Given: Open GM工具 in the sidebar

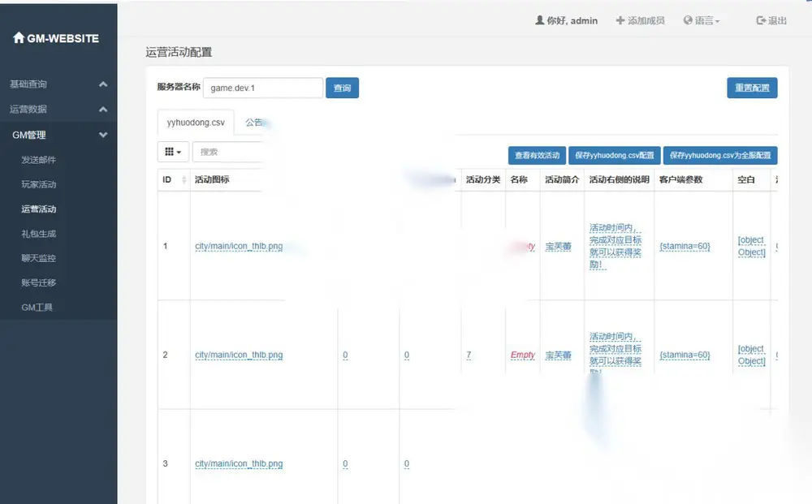Looking at the screenshot, I should tap(37, 308).
